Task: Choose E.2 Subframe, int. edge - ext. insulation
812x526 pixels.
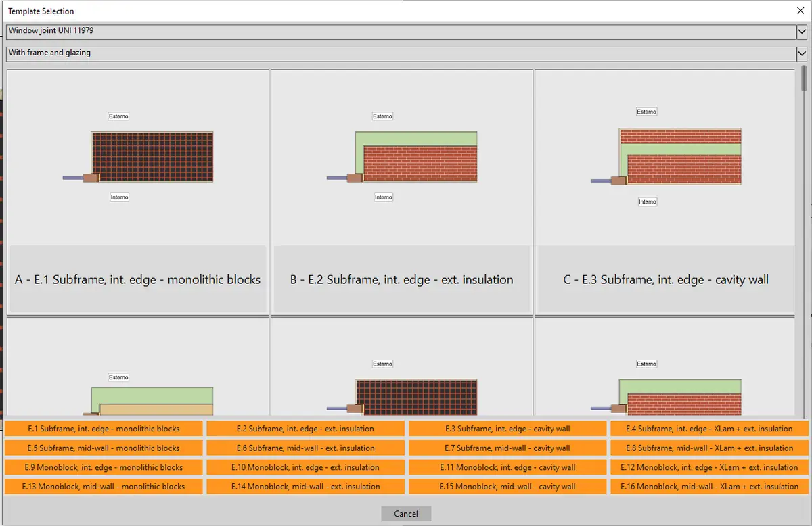Action: pyautogui.click(x=305, y=429)
